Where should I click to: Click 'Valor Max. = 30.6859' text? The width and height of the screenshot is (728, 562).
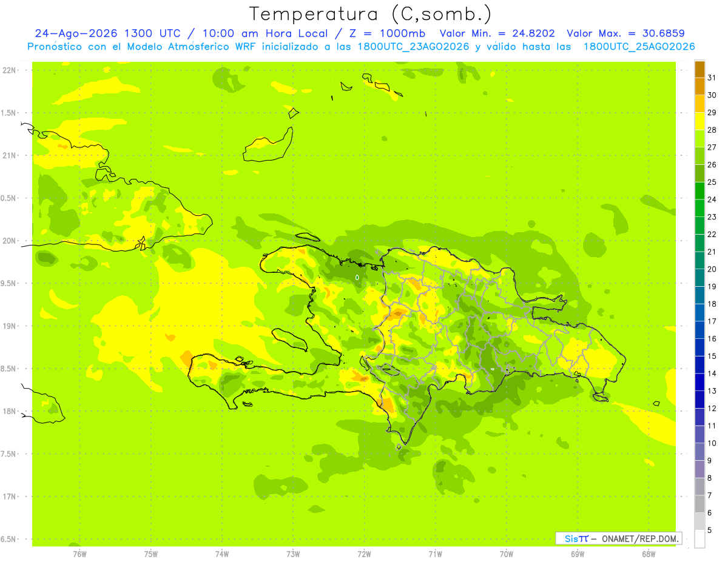coord(625,33)
